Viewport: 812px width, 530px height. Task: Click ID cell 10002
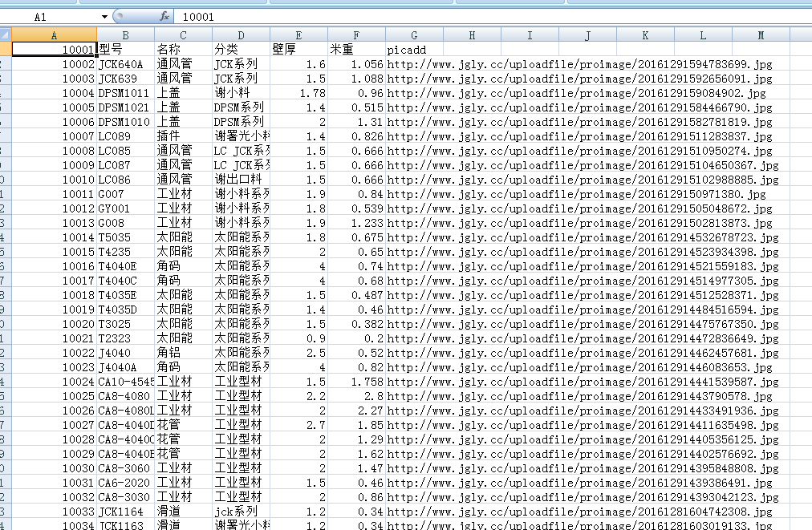click(54, 64)
